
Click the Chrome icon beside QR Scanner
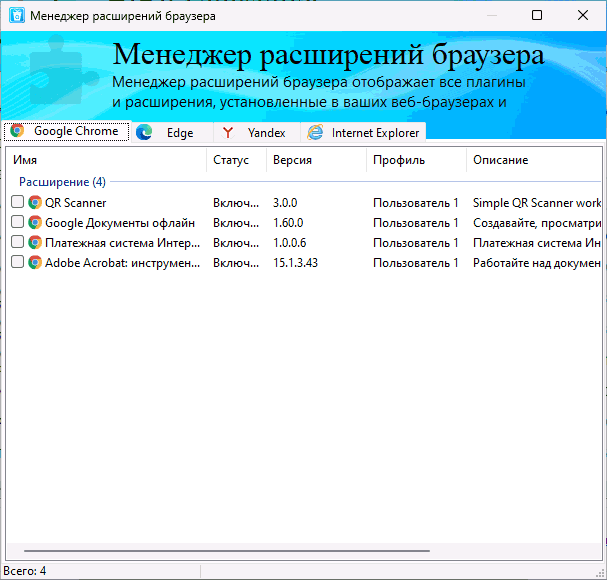(35, 202)
